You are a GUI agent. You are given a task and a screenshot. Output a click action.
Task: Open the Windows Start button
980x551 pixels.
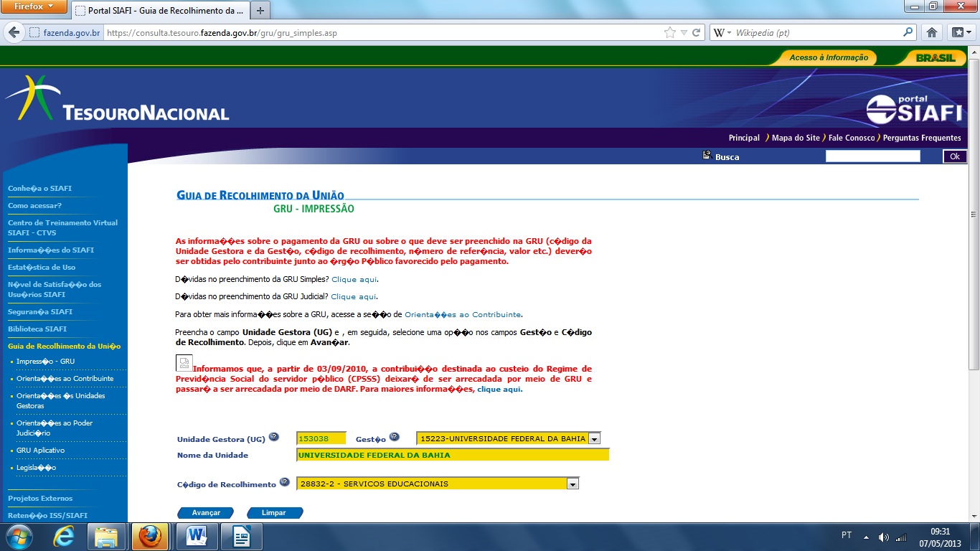19,537
